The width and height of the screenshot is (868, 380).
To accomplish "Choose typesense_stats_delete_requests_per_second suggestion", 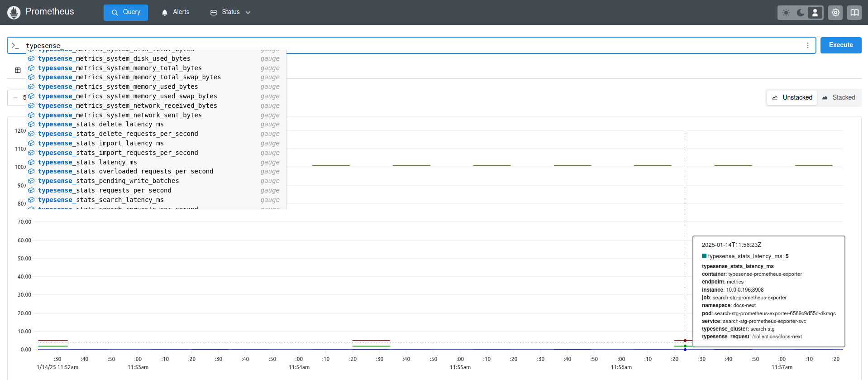I will 156,134.
